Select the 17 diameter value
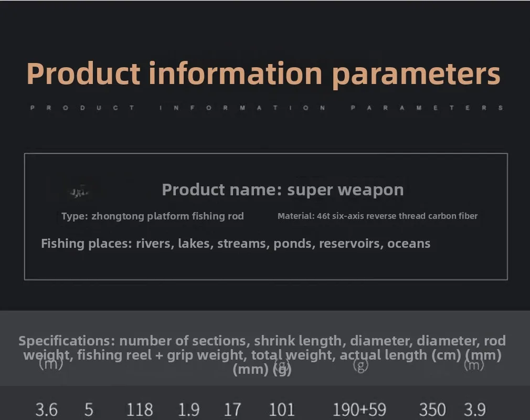This screenshot has height=420, width=530. [232, 409]
